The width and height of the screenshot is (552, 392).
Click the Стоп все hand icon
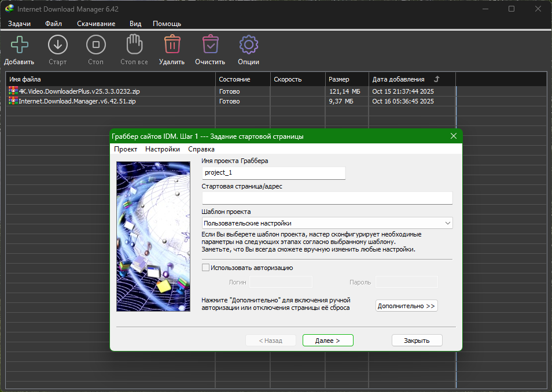(x=134, y=45)
